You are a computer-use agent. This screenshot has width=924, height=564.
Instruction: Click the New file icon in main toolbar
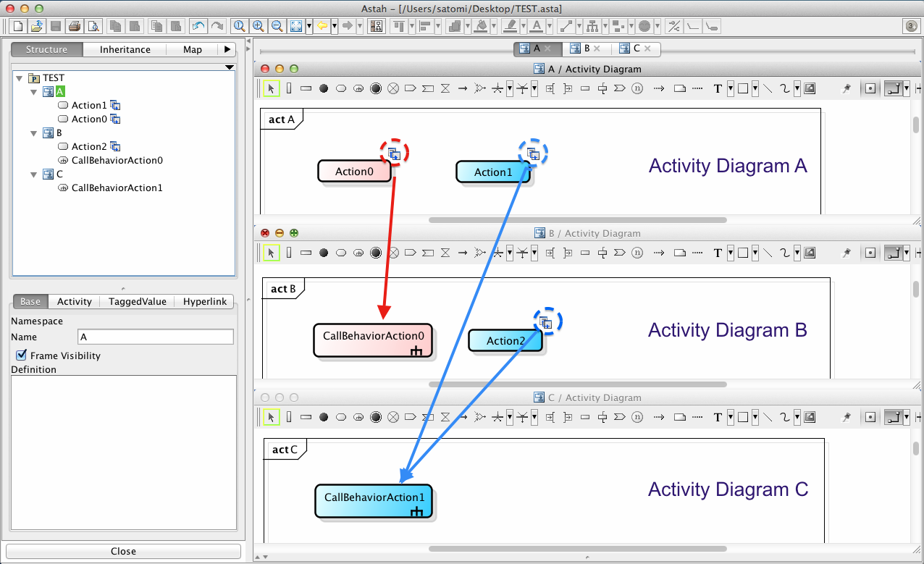18,27
